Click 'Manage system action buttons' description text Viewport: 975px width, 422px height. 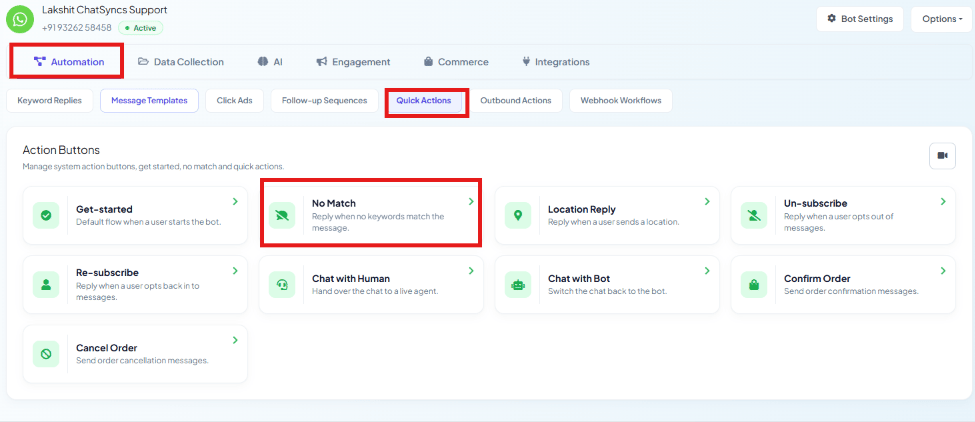pos(154,167)
